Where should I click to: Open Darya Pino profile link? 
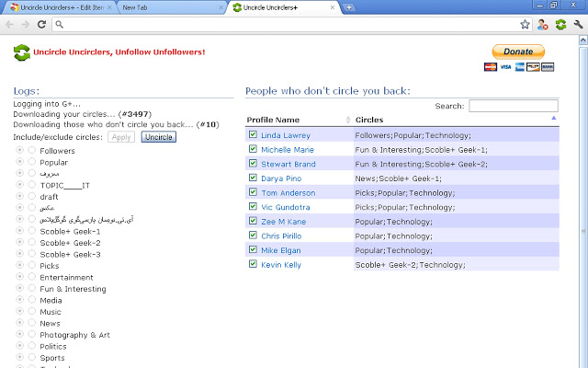[281, 178]
